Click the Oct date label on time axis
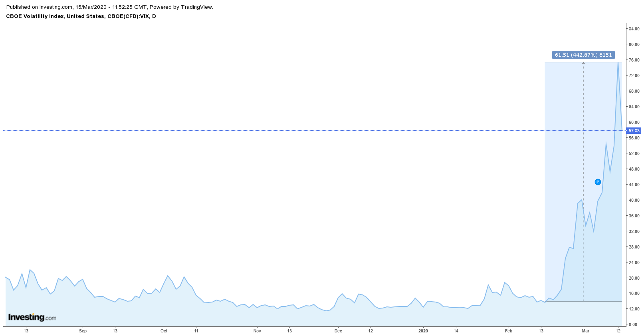Viewport: 644px width, 336px height. click(x=164, y=331)
